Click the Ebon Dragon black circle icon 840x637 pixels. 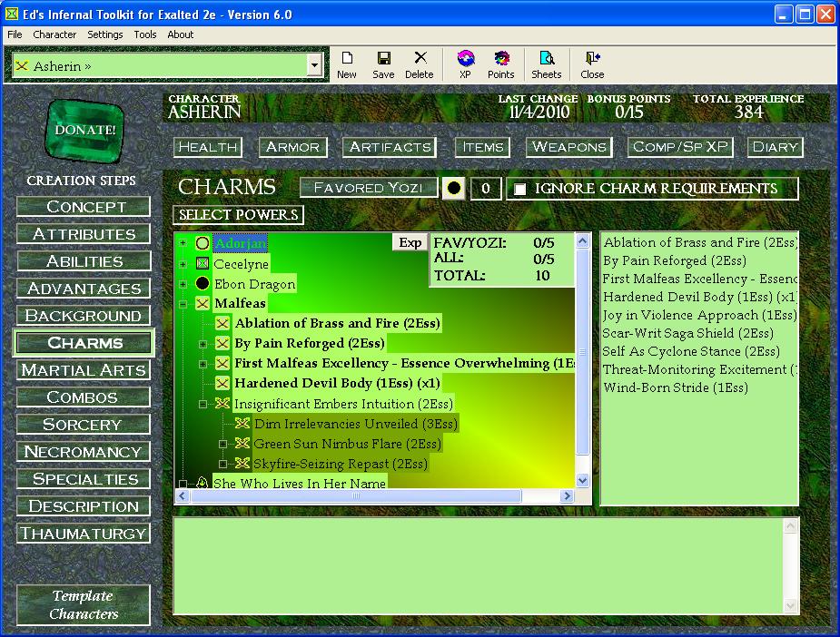click(203, 283)
